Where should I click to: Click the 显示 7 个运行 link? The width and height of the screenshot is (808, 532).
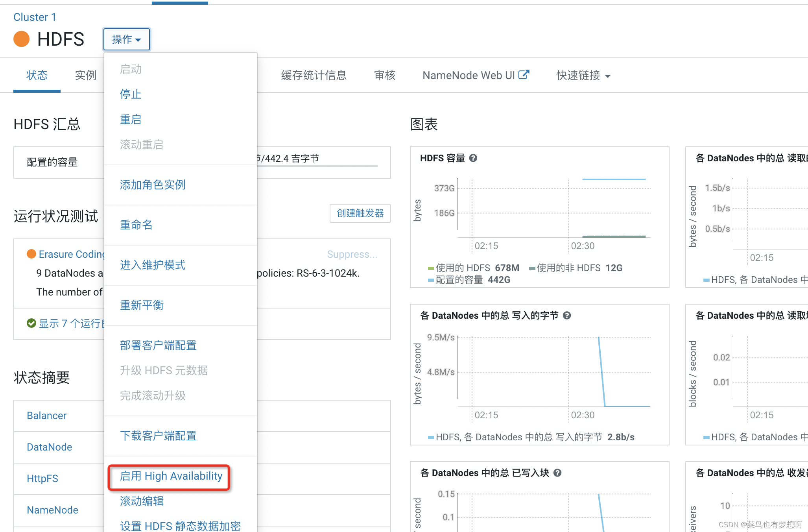click(71, 323)
